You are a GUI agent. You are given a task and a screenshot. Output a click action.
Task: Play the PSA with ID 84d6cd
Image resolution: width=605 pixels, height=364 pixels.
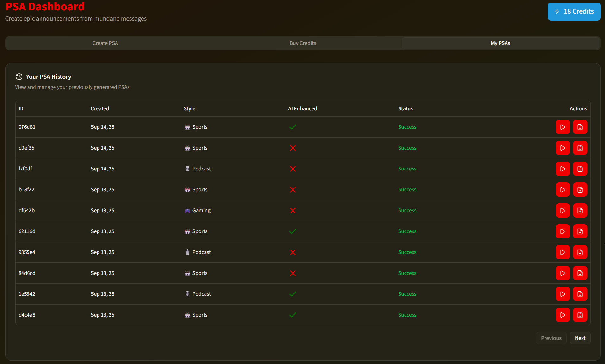tap(563, 273)
